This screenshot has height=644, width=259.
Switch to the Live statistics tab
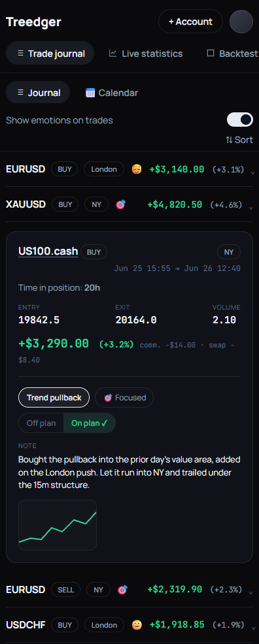pos(146,54)
